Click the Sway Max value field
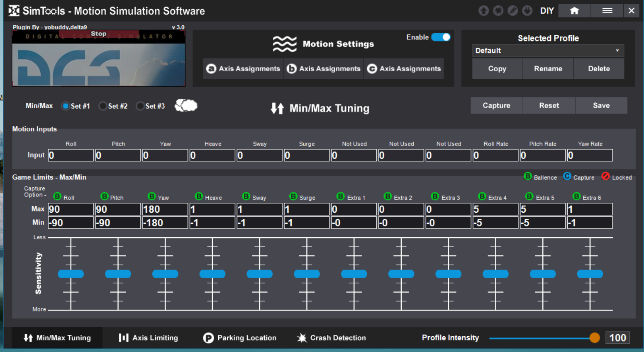Screen dimensions: 644x352 coord(259,209)
